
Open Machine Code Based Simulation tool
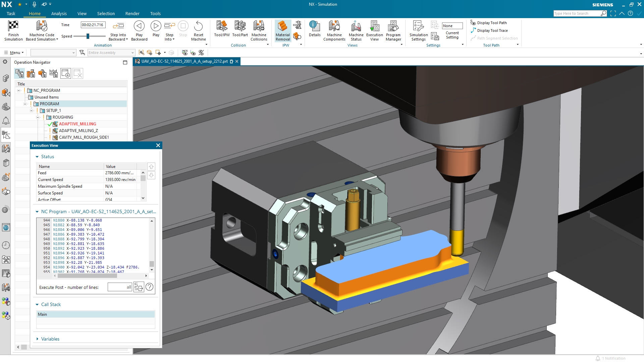coord(42,31)
